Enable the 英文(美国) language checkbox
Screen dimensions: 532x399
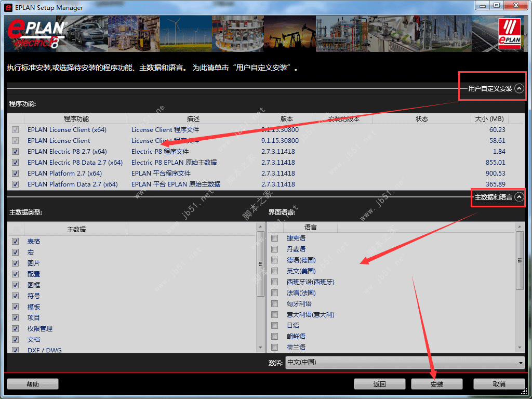(275, 271)
